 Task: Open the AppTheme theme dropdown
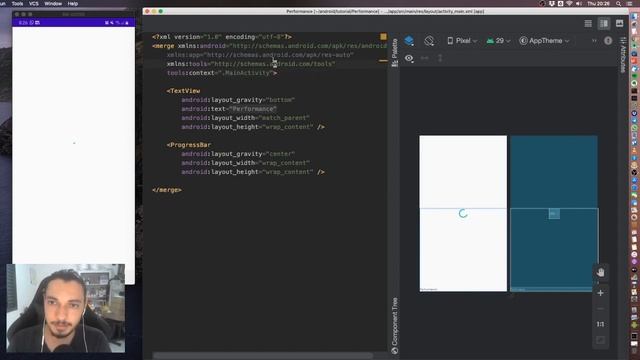(x=544, y=41)
